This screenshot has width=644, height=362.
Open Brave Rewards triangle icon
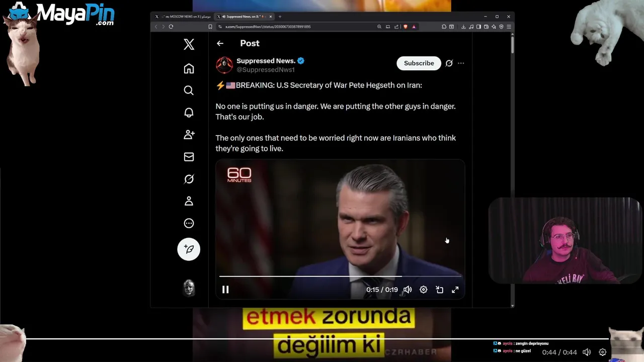tap(414, 27)
